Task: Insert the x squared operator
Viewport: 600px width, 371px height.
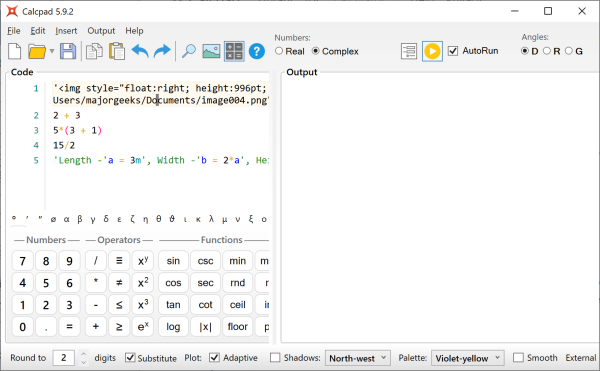Action: point(143,283)
